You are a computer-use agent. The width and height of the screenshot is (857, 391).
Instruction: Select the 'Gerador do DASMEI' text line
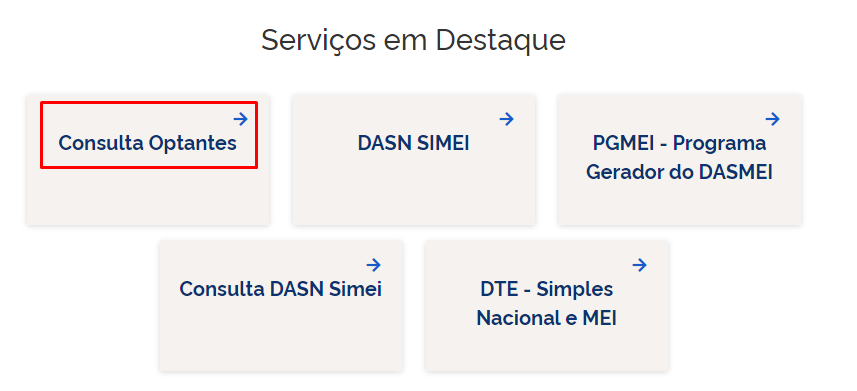coord(679,173)
